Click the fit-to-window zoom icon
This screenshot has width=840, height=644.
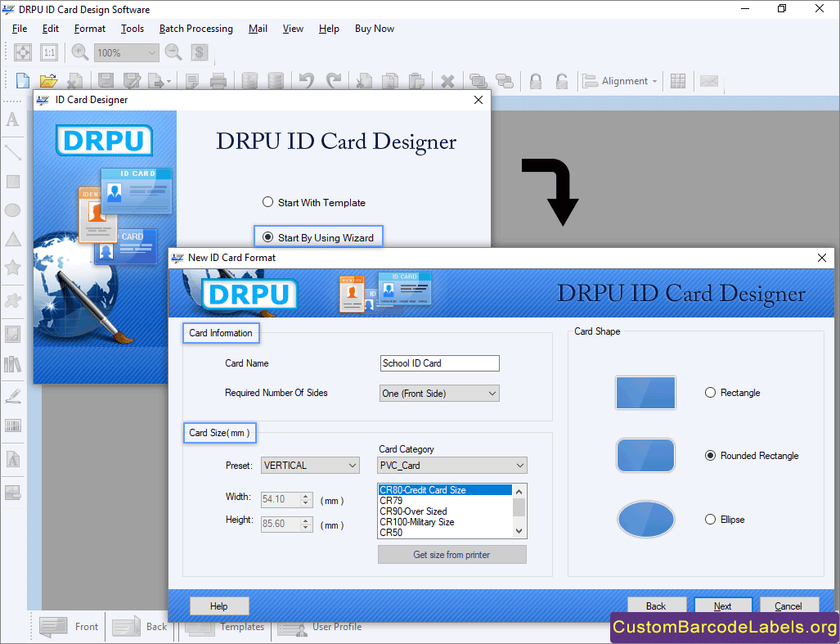point(23,52)
